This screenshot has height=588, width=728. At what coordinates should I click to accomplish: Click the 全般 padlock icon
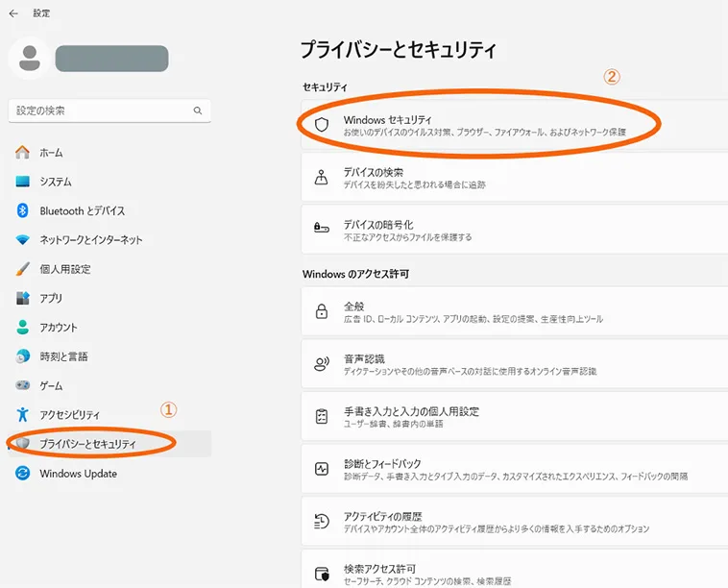[x=322, y=310]
